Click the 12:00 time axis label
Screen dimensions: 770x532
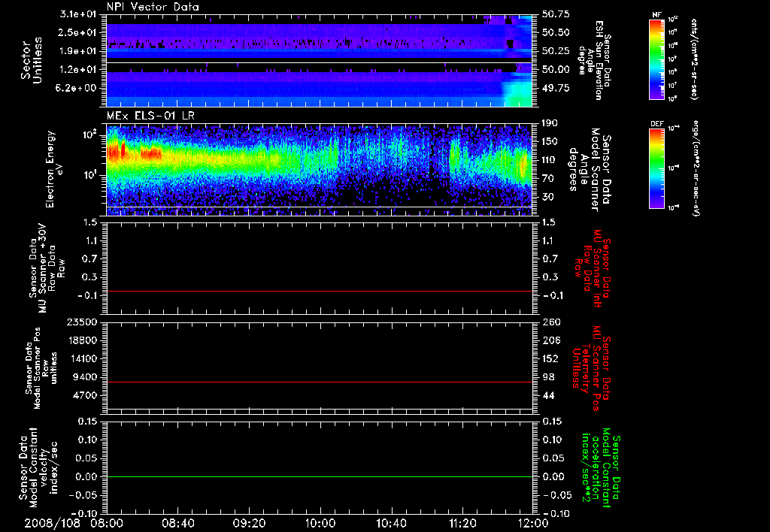533,522
